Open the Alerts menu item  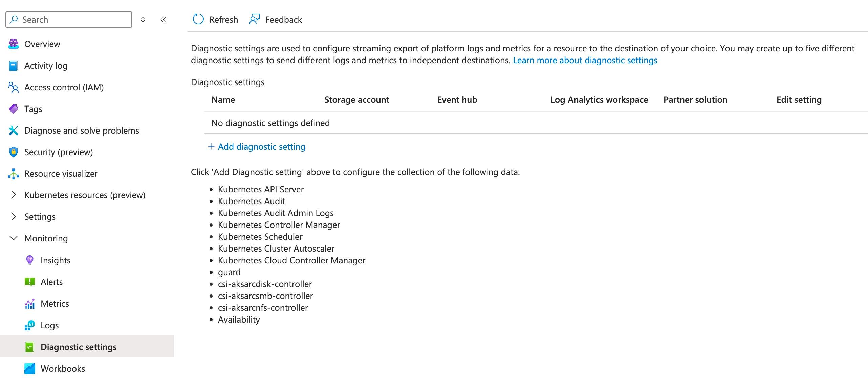(x=51, y=282)
